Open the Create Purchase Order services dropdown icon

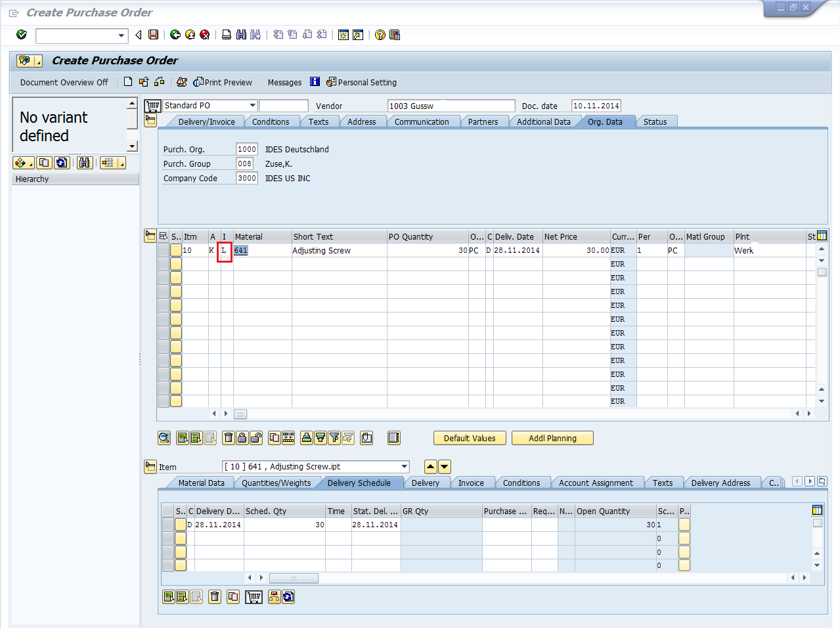click(30, 61)
